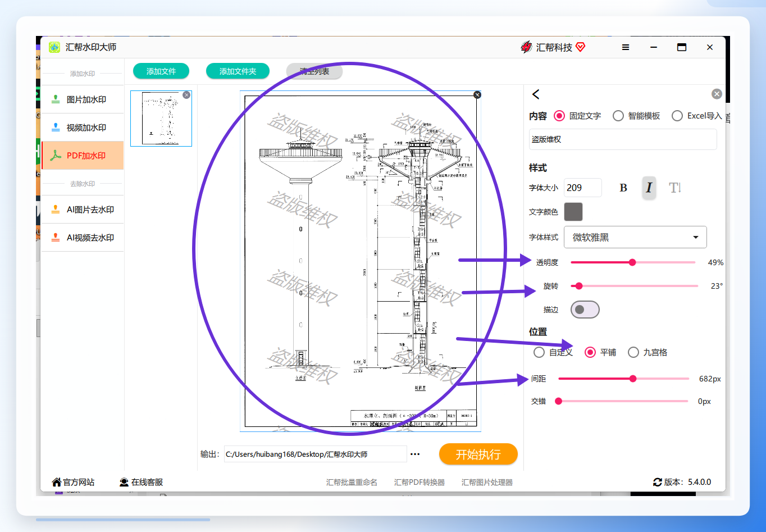Click the 添加文件夹 button
This screenshot has width=766, height=532.
pos(238,71)
